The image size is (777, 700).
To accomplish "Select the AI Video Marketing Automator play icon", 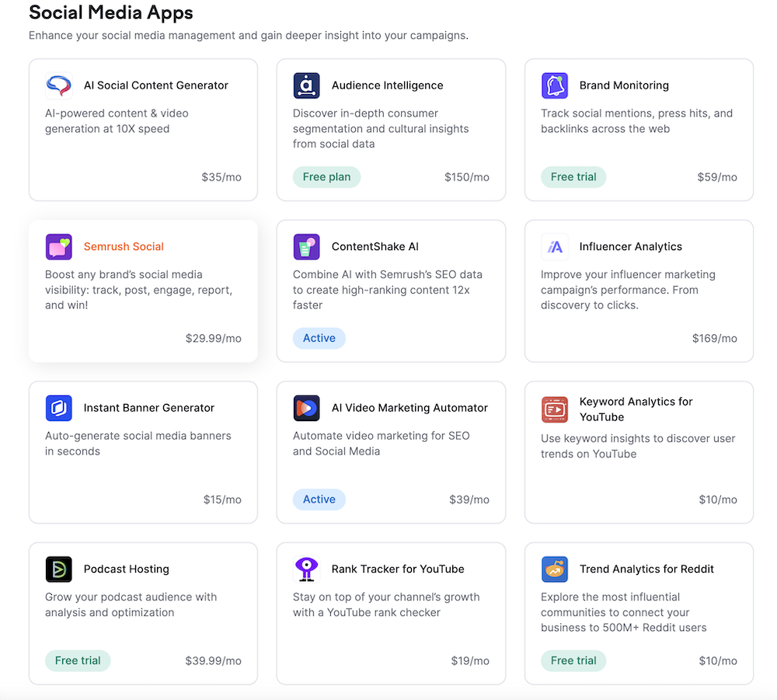I will tap(306, 408).
